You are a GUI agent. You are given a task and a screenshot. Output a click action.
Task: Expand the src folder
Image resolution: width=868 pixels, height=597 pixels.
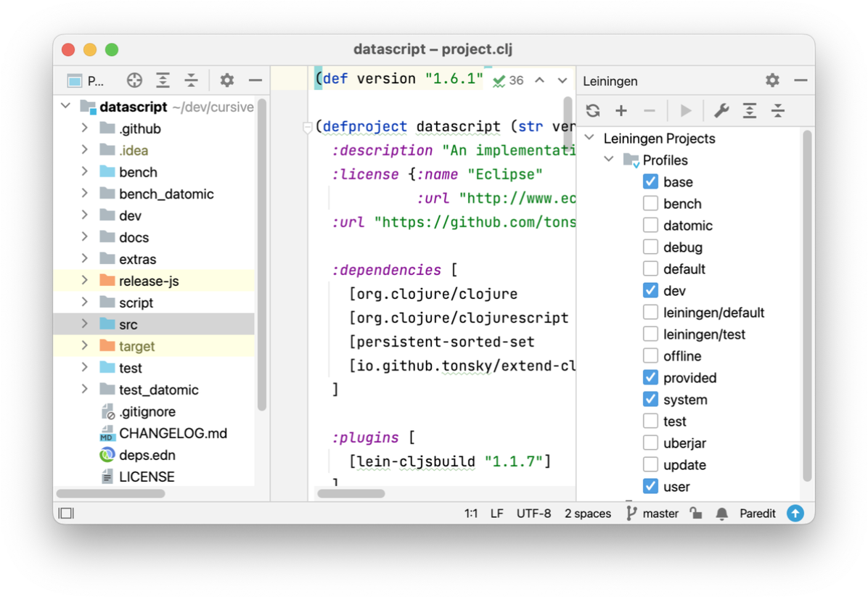tap(84, 324)
